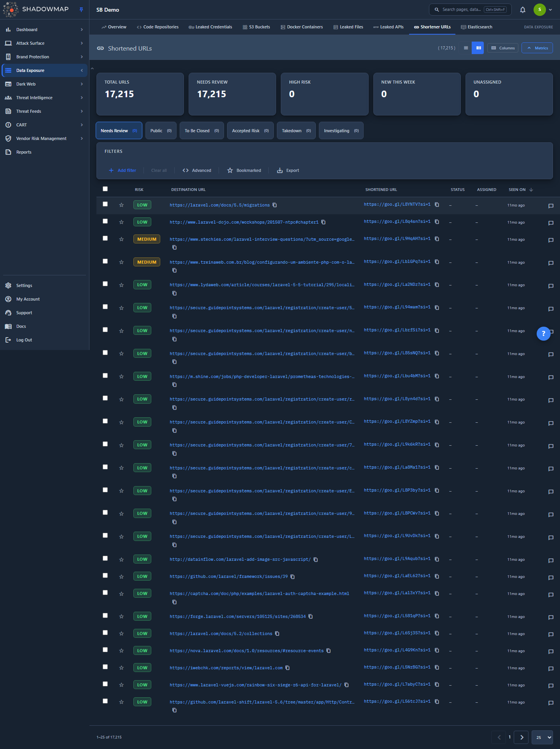
Task: Expand the Threat Intelligence sidebar menu
Action: 44,98
